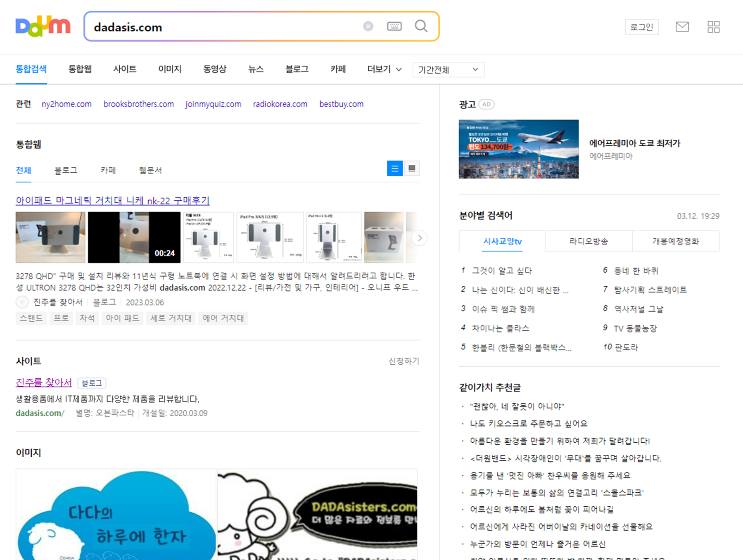Clear the search box text

[368, 26]
